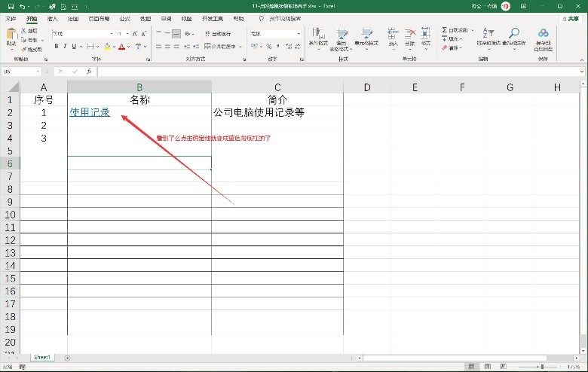This screenshot has height=372, width=588.
Task: Click the insert function fx icon
Action: 89,72
